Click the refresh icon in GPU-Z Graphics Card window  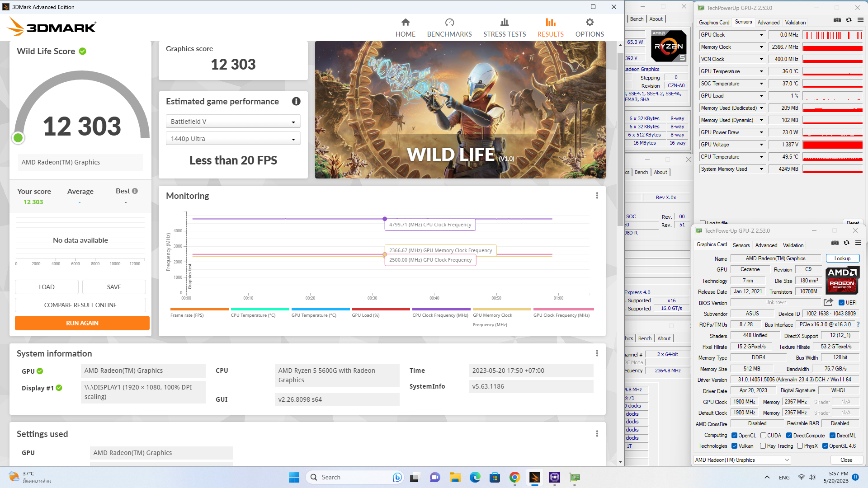click(x=846, y=243)
